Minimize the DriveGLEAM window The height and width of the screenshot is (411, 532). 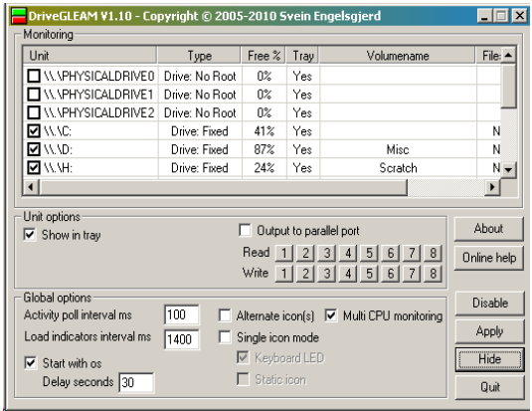click(x=484, y=16)
